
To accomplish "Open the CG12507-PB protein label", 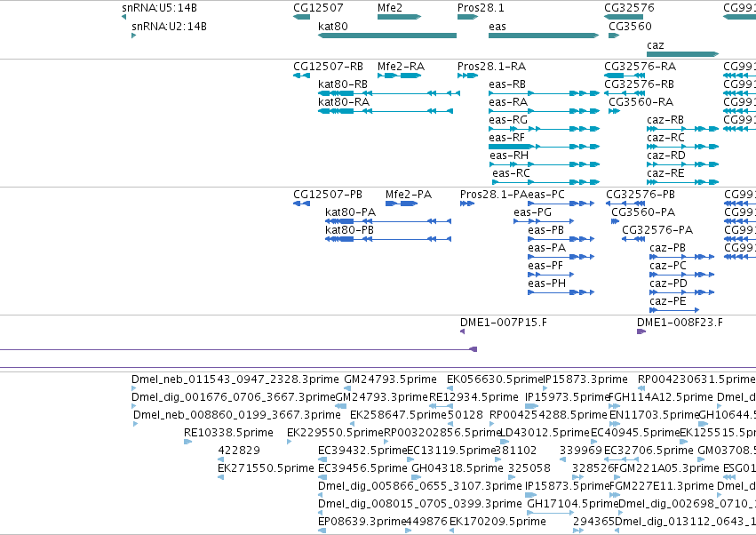I will point(328,195).
